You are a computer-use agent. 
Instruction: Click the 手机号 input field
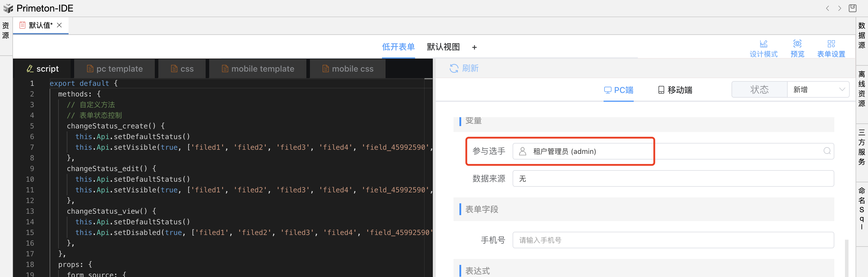[x=672, y=240]
